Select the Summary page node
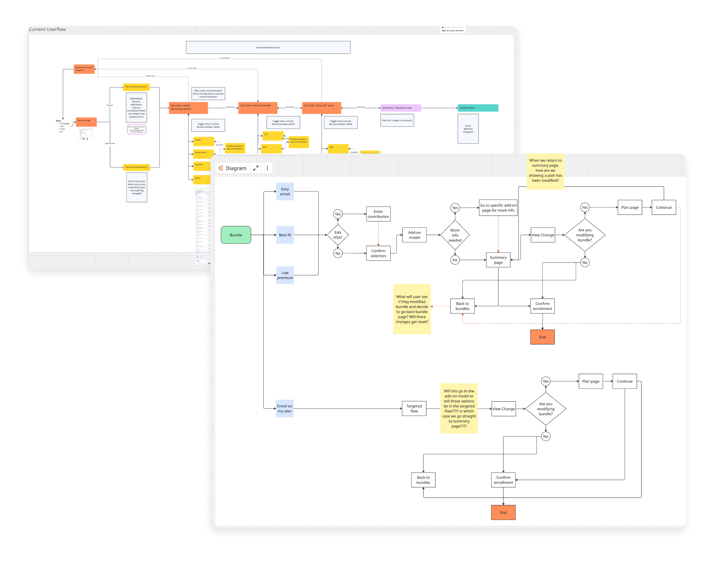The height and width of the screenshot is (574, 728). pyautogui.click(x=498, y=260)
